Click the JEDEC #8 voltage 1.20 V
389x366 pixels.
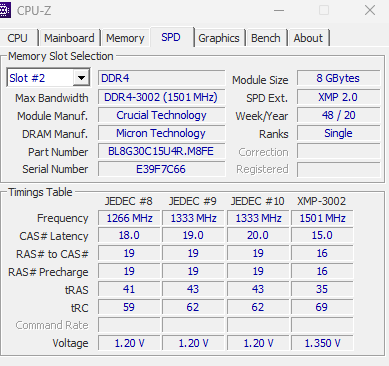[x=129, y=343]
